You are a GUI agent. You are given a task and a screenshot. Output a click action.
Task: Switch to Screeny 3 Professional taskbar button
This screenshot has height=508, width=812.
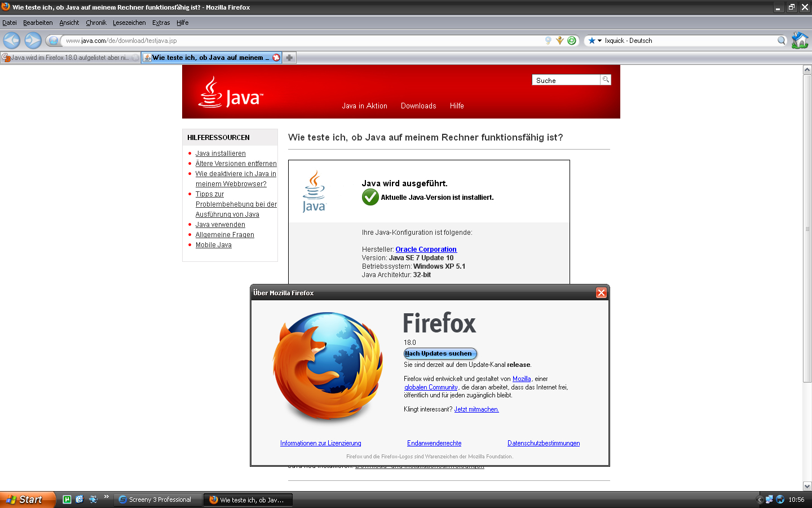coord(158,500)
